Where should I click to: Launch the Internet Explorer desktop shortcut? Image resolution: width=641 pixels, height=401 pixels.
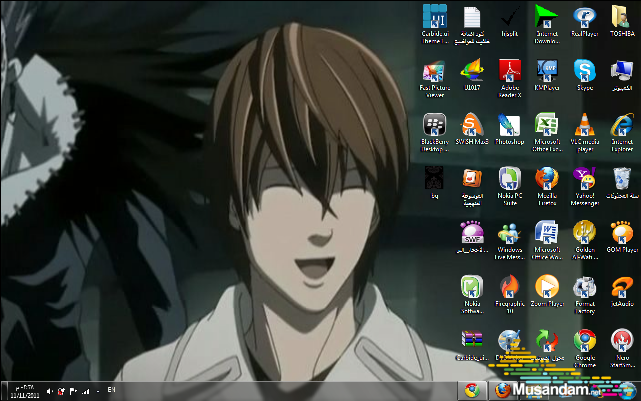[622, 132]
